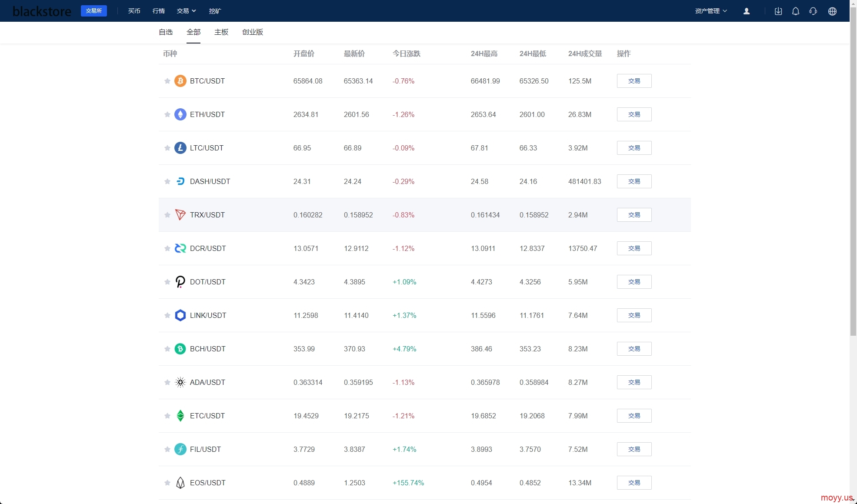Click 交易 button for BTC/USDT
This screenshot has width=857, height=504.
(634, 81)
